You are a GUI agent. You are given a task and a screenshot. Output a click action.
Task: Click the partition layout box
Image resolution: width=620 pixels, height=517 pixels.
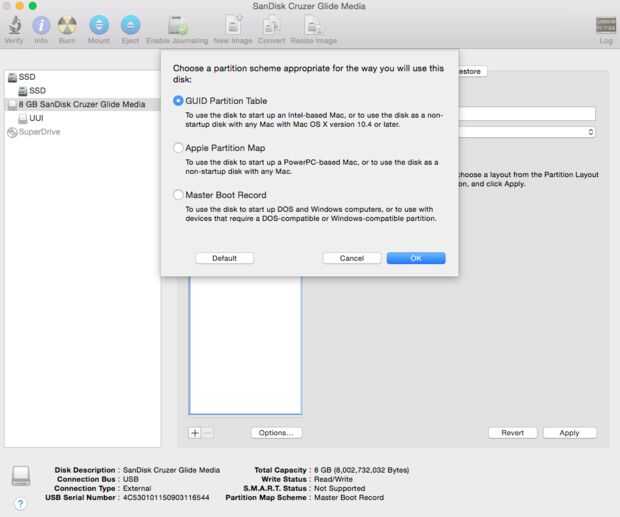tap(246, 345)
